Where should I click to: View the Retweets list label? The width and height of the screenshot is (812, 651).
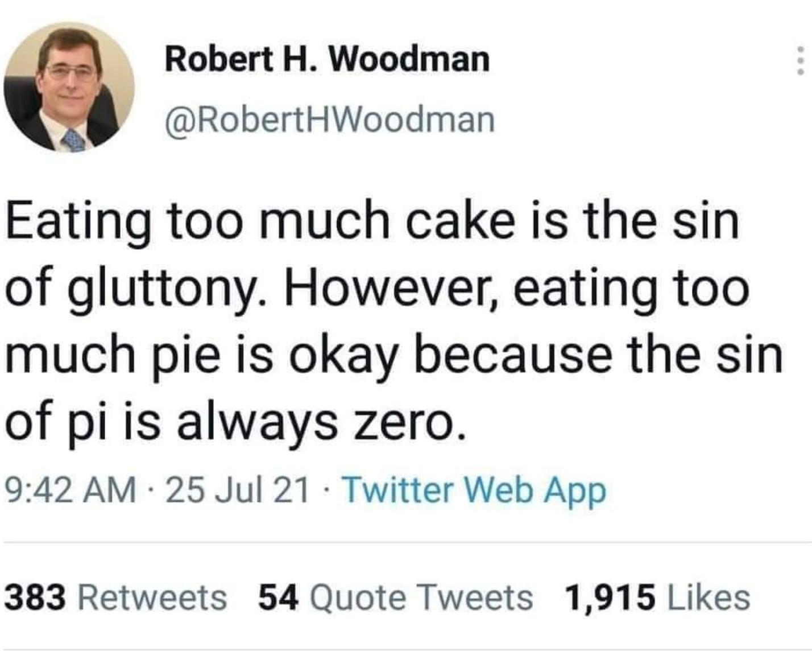click(152, 598)
